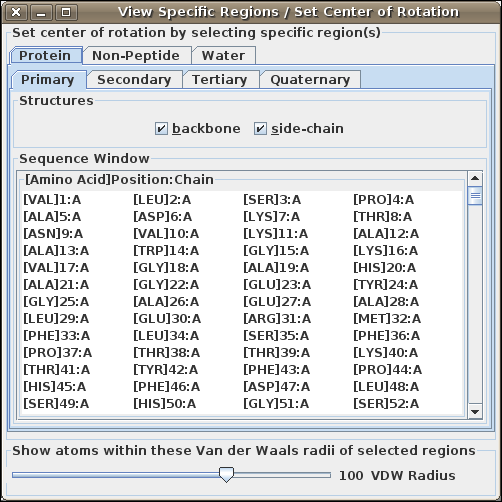Viewport: 502px width, 502px height.
Task: Select residue [HIS]50:A
Action: (165, 404)
